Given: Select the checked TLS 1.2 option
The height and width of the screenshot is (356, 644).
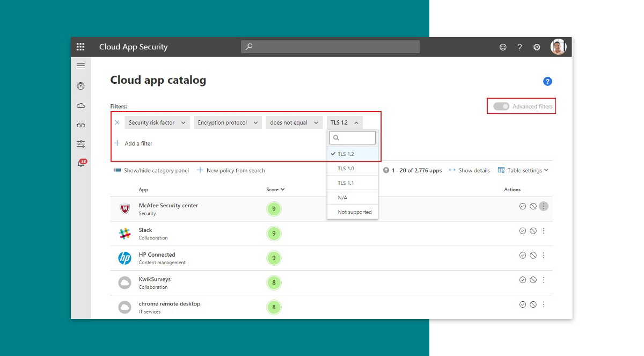Looking at the screenshot, I should [x=353, y=154].
